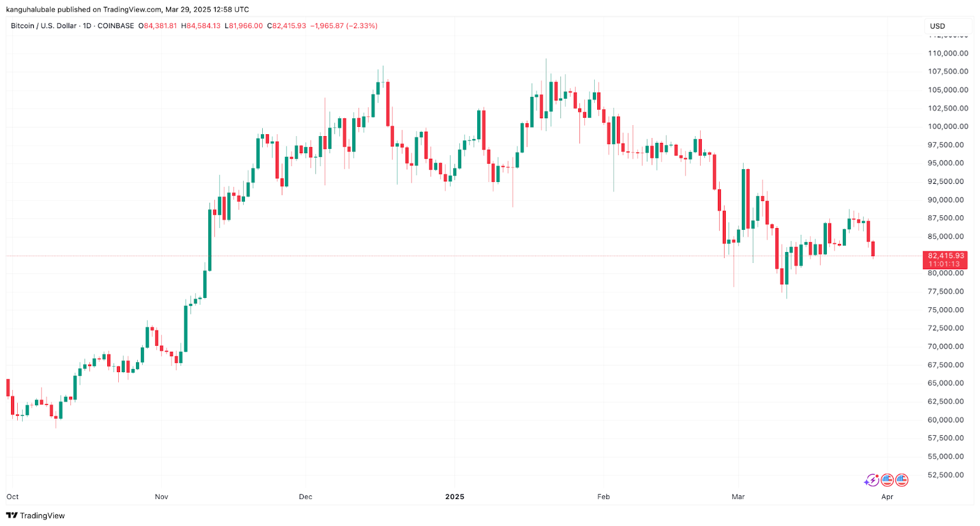
Task: Click the 2025 year marker on time axis
Action: (454, 497)
